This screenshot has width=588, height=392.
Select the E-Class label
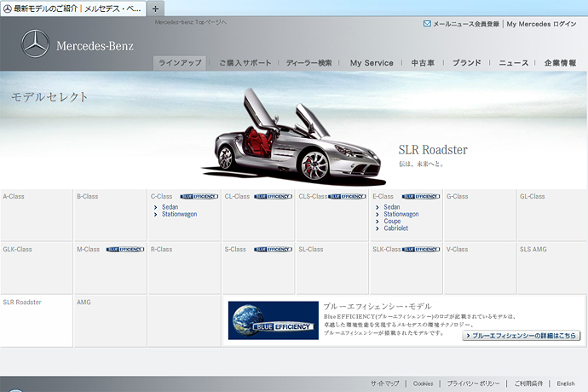[383, 197]
